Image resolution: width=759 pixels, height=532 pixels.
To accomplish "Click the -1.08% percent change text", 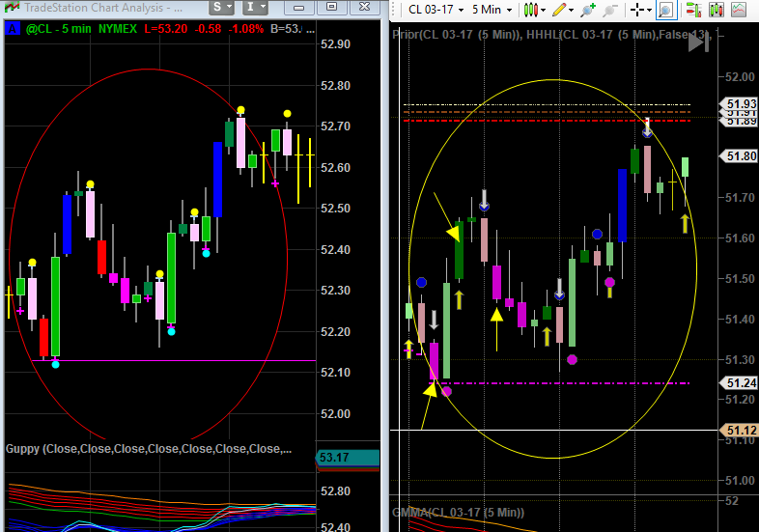I will 246,29.
